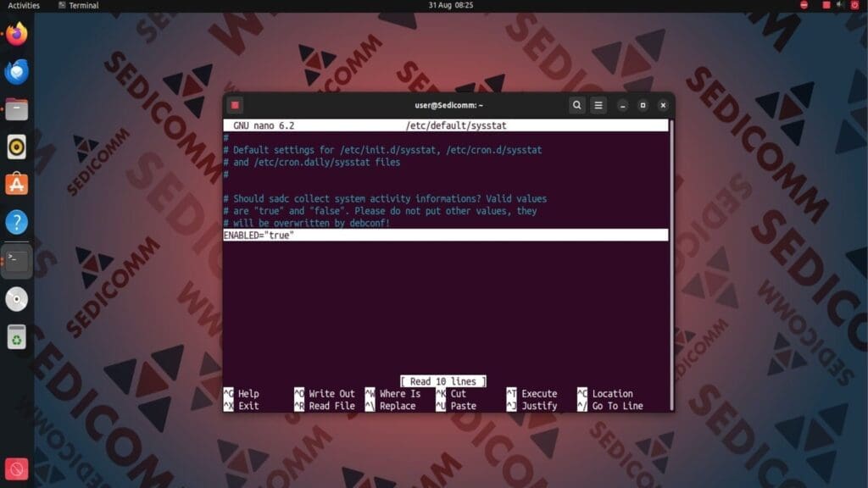Open Rhythmbox music player from the dock
The image size is (868, 488).
click(16, 146)
